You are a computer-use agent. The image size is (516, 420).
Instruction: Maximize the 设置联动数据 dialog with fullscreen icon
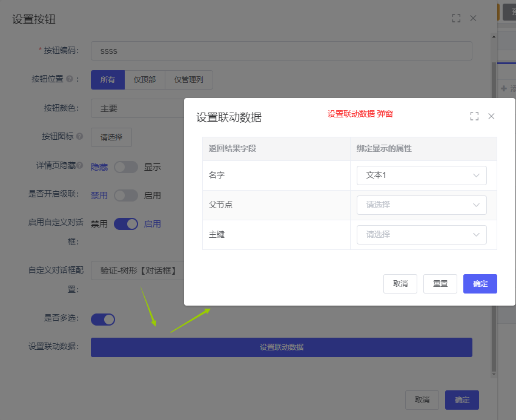(x=474, y=116)
